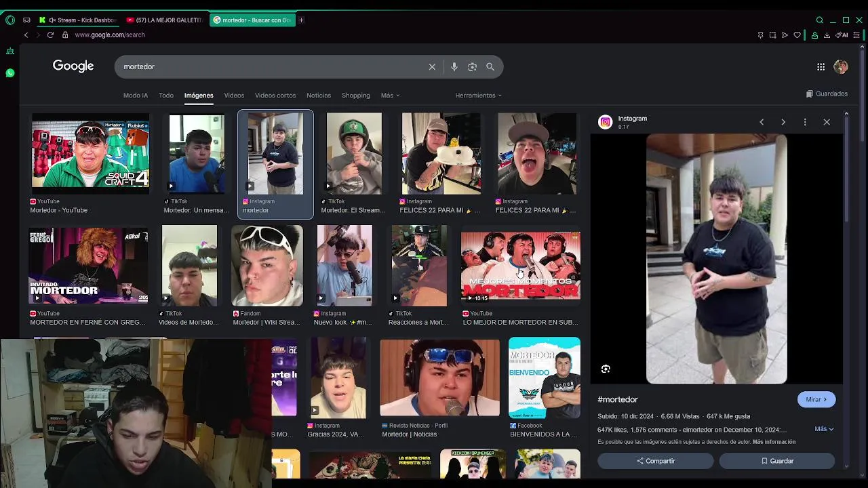This screenshot has width=868, height=488.
Task: Open WhatsApp from the Opera sidebar
Action: click(10, 73)
